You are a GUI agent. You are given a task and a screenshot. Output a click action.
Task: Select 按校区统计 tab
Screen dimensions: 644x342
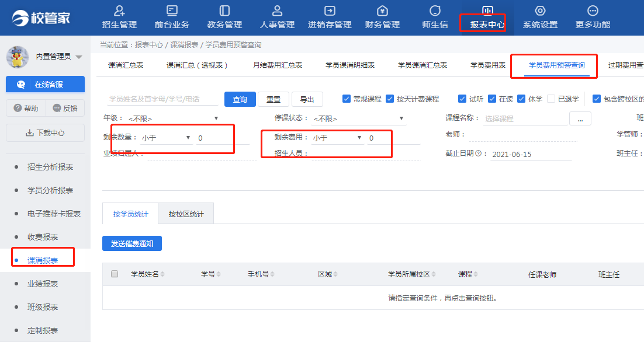coord(186,214)
